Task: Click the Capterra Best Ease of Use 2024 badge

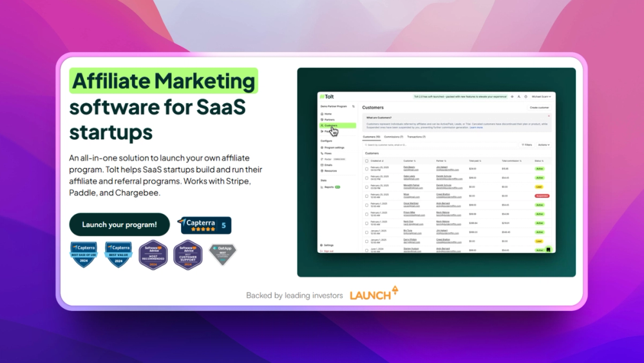Action: 84,255
